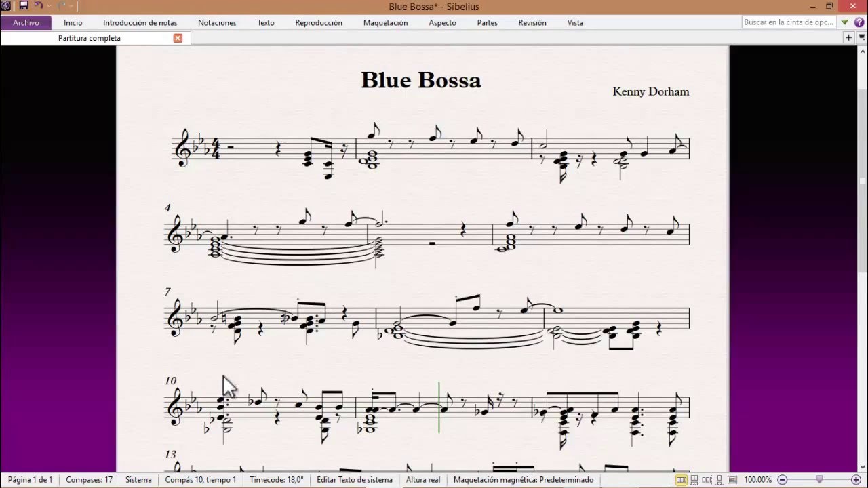
Task: Click the Sistema status entry
Action: coord(138,480)
